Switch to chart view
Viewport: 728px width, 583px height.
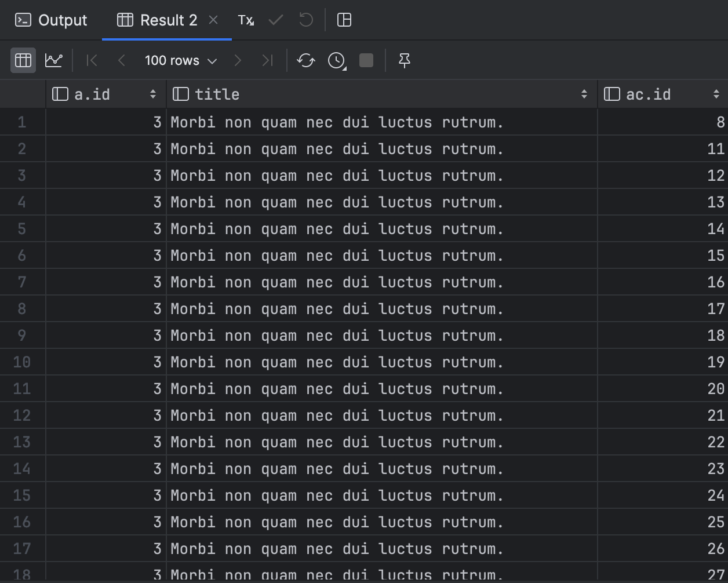point(54,60)
